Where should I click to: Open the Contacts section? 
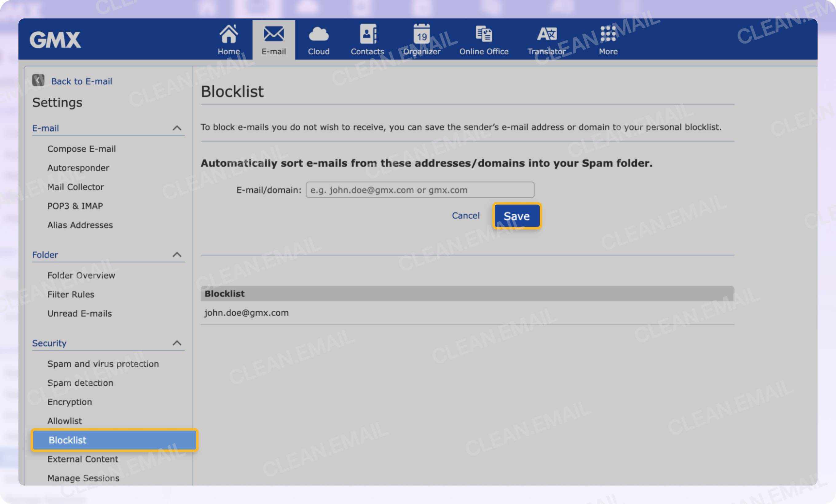click(368, 40)
